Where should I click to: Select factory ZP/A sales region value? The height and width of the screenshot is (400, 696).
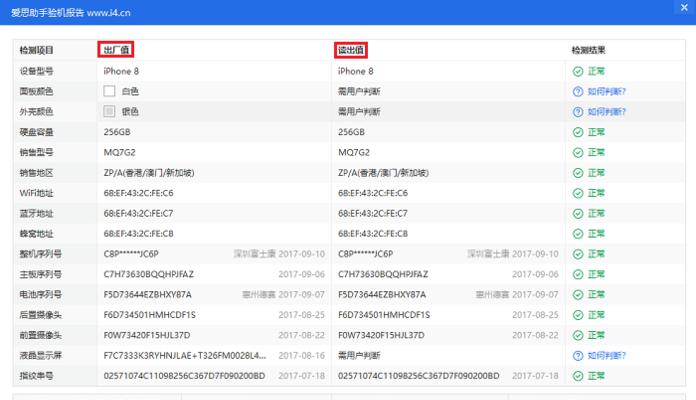[x=149, y=173]
